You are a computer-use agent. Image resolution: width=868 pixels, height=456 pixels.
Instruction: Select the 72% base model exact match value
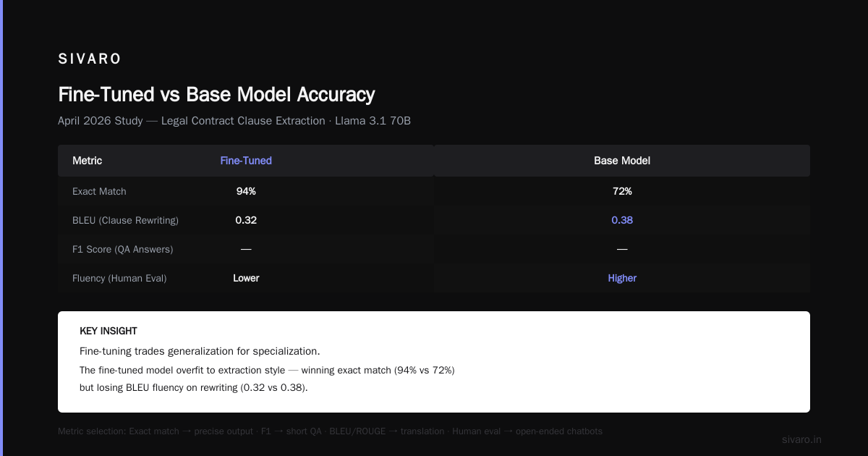(622, 191)
